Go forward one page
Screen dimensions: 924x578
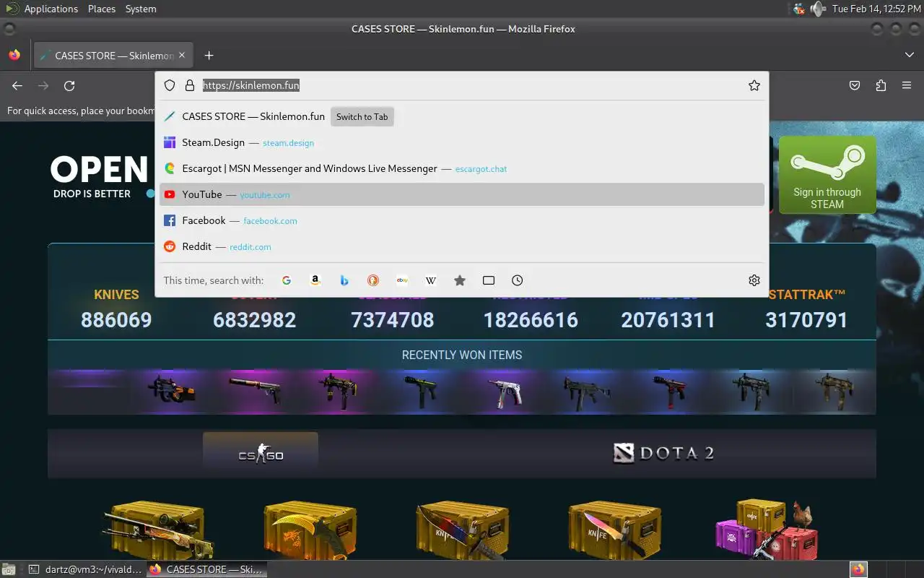(43, 85)
